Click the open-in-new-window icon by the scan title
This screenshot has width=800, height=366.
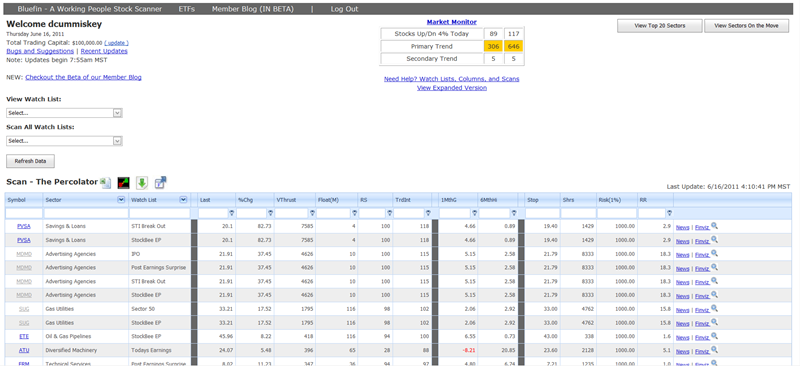click(x=161, y=182)
